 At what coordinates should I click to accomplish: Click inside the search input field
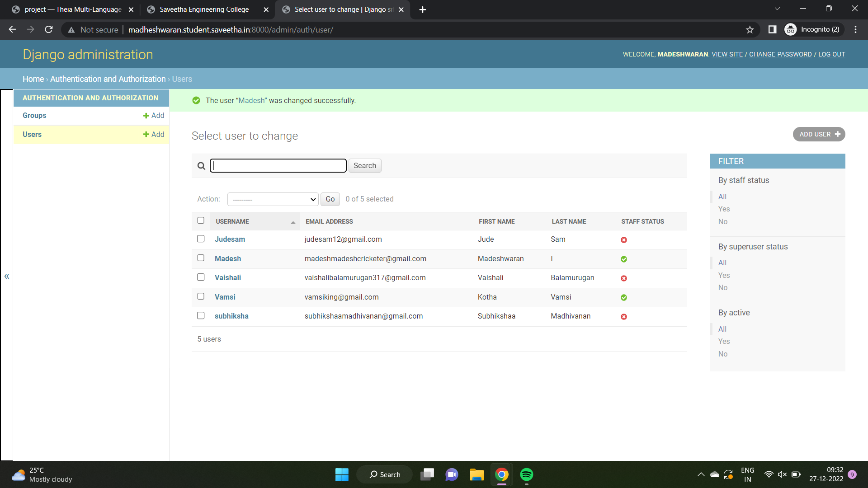[278, 165]
